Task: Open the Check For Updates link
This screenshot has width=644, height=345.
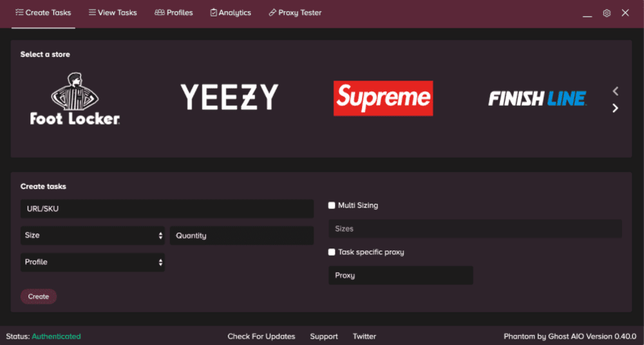Action: (261, 337)
